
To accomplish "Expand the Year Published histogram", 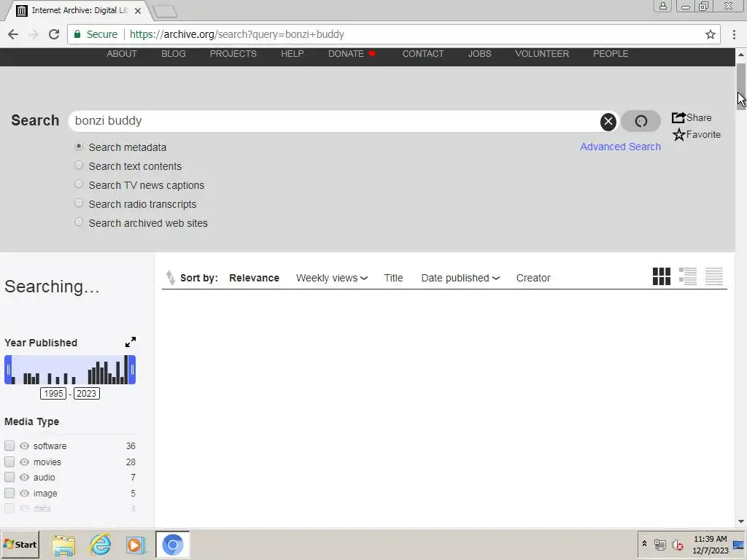I will point(130,342).
